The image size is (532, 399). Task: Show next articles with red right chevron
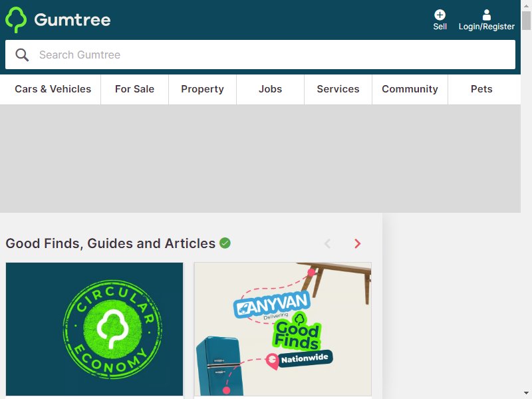(357, 243)
